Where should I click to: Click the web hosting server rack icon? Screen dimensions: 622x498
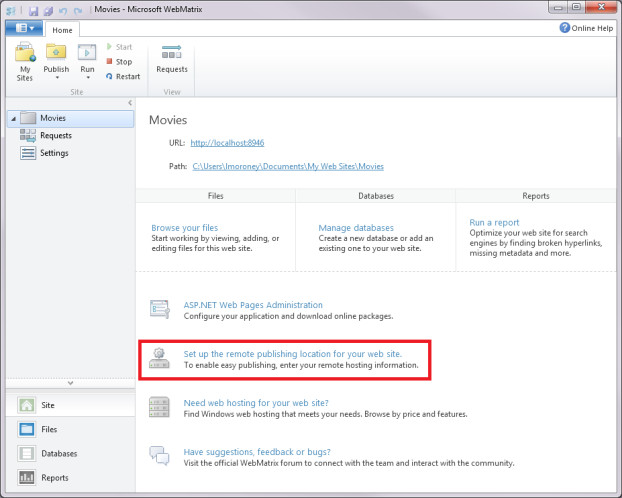point(159,407)
